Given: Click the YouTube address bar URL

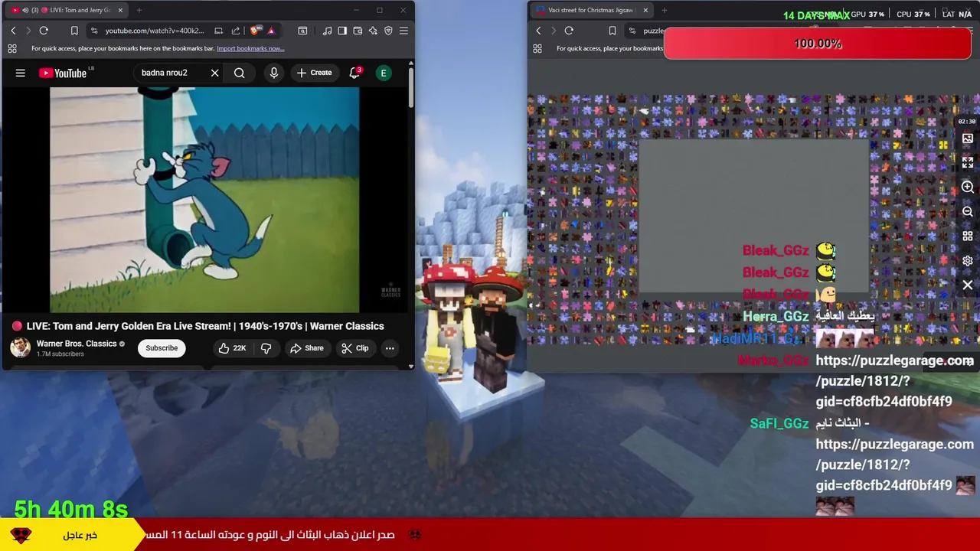Looking at the screenshot, I should 155,31.
